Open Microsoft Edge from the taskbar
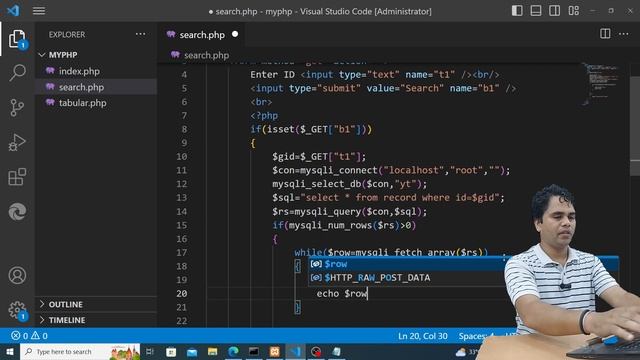 (x=233, y=351)
